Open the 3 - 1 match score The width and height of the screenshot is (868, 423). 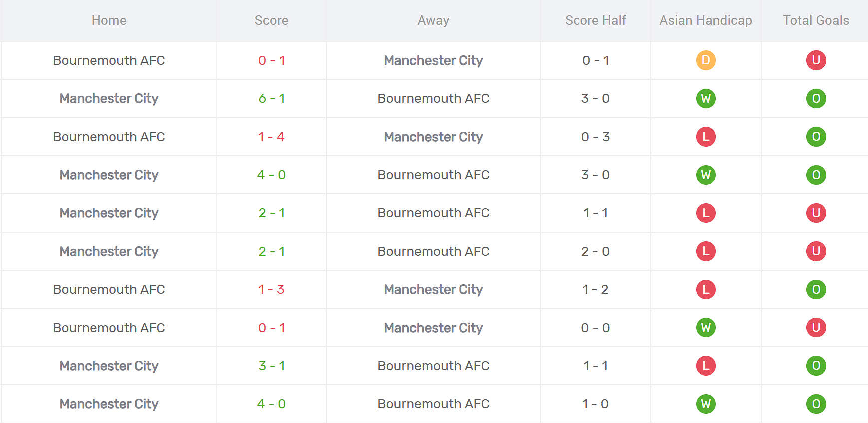271,366
